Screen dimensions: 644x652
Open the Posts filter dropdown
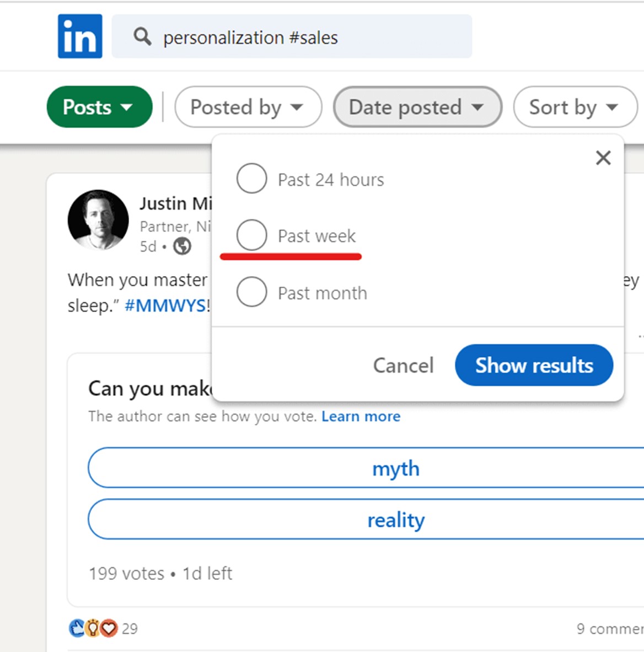point(99,107)
